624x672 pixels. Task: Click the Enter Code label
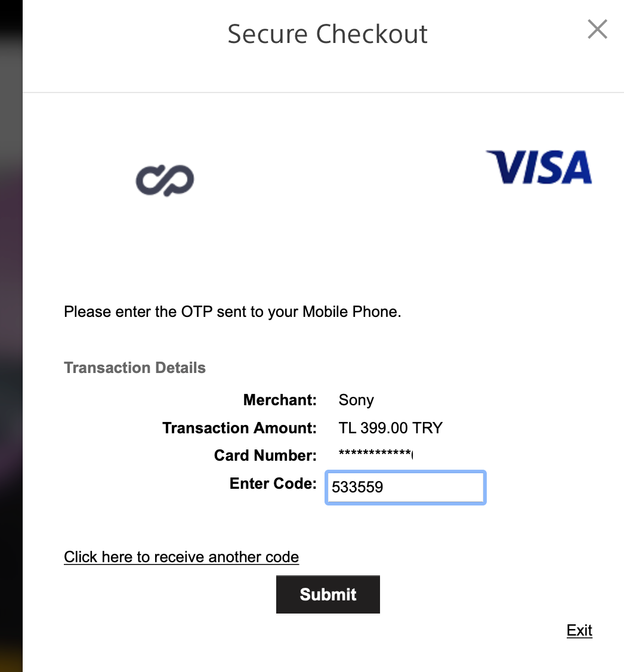(x=273, y=483)
